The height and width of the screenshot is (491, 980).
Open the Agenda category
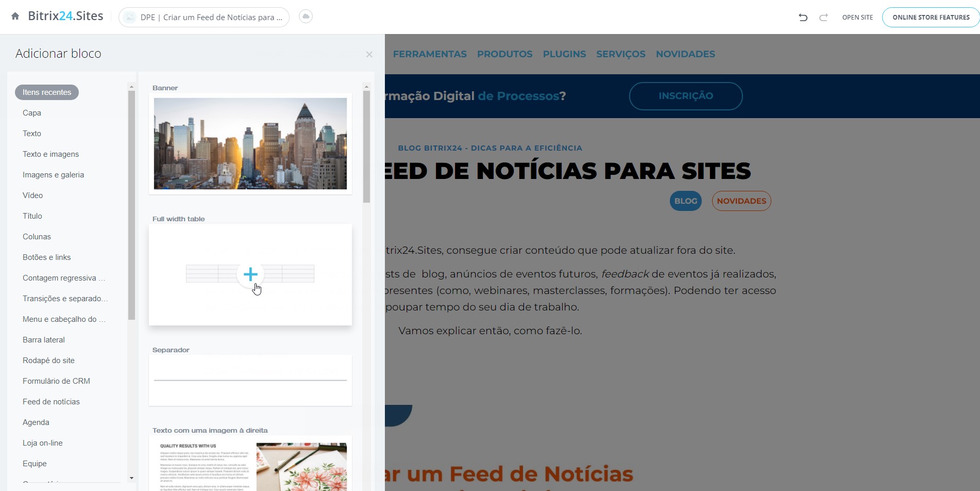click(36, 422)
